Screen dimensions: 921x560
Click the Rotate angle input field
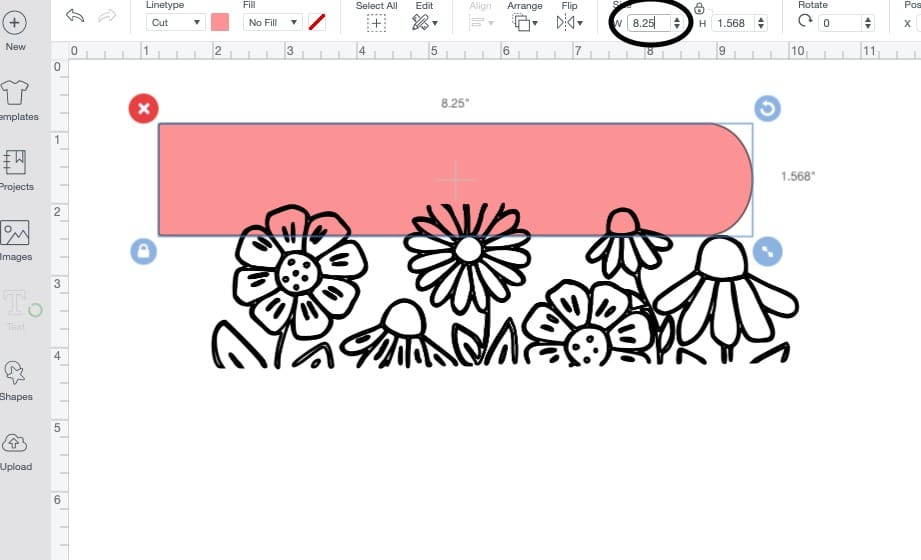point(839,24)
